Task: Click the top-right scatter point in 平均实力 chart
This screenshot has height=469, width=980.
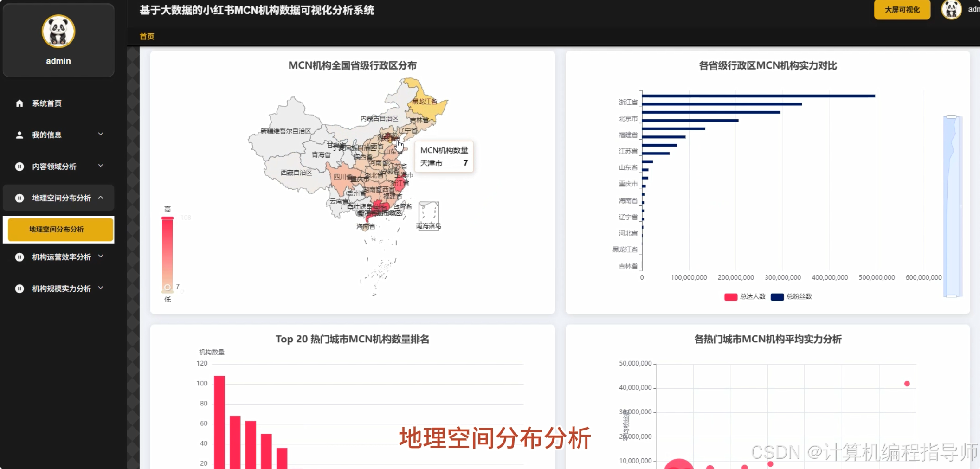Action: pyautogui.click(x=907, y=384)
